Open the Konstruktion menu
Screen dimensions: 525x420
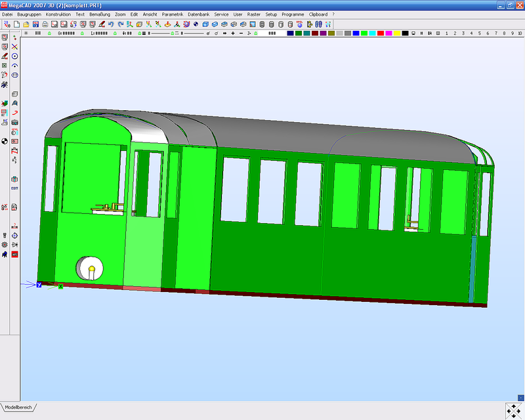pyautogui.click(x=58, y=14)
